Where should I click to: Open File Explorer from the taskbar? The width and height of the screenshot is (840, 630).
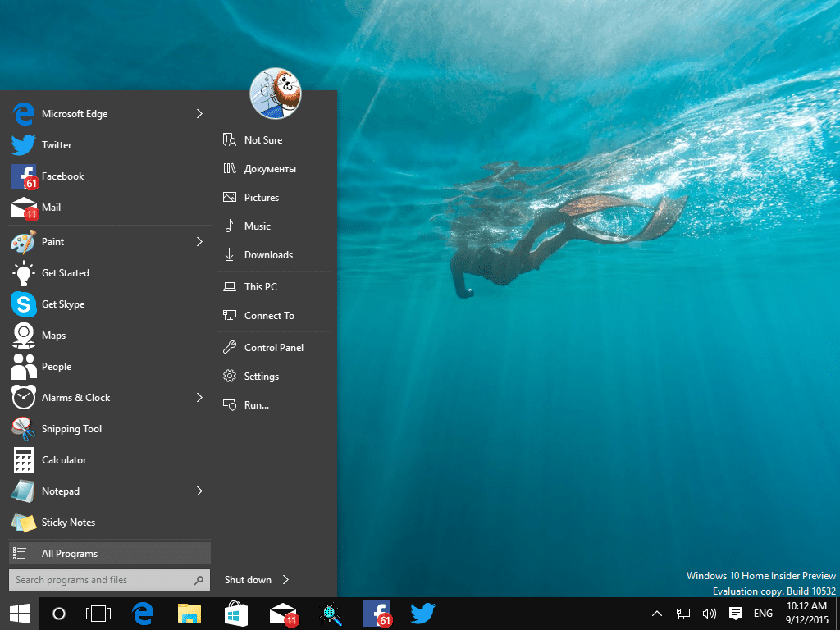[x=189, y=614]
